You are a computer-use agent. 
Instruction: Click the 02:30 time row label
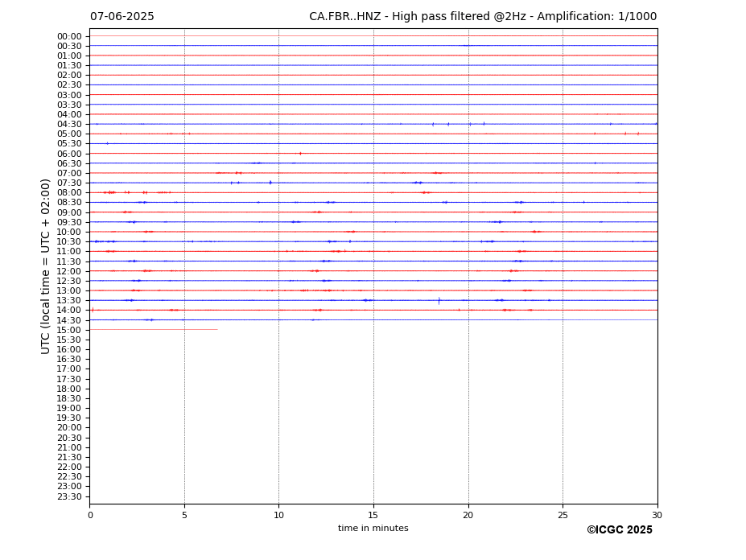[69, 84]
